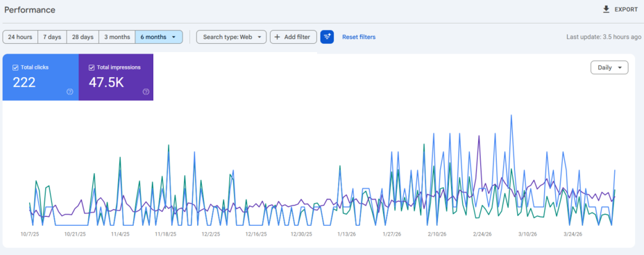Click the EXPORT button label
The height and width of the screenshot is (255, 644).
pos(626,10)
